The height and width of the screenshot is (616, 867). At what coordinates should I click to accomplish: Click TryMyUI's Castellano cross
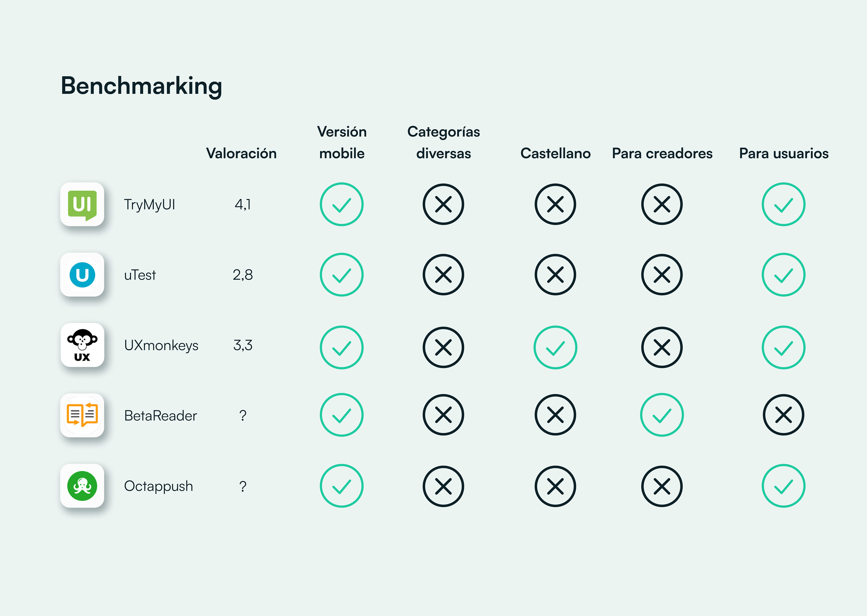[555, 204]
